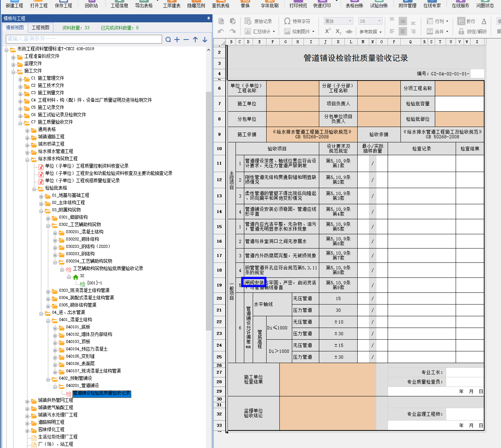
Task: Open the font name dropdown 黑体
Action: click(x=350, y=21)
